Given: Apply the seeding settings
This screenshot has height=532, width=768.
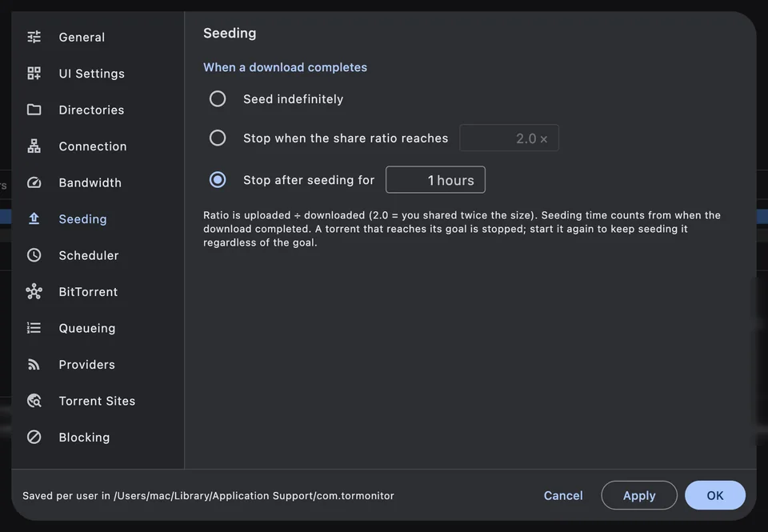Looking at the screenshot, I should (639, 495).
